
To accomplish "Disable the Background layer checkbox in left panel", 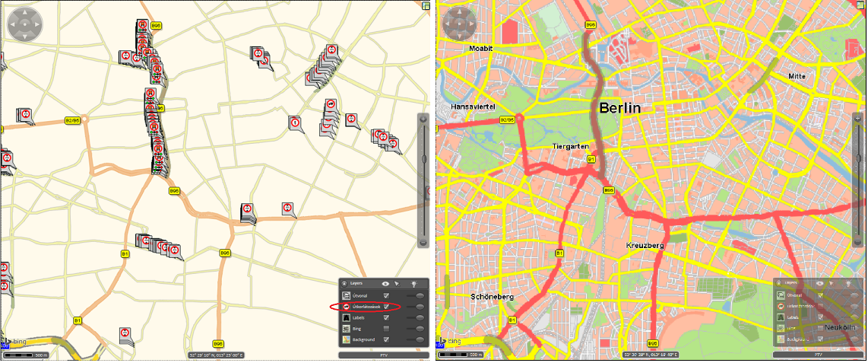I will click(x=387, y=339).
